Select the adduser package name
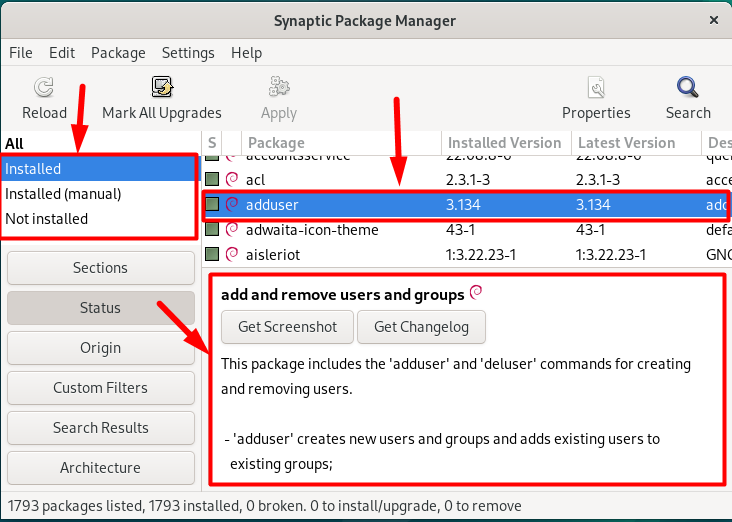Screen dimensions: 732x522 [x=272, y=205]
